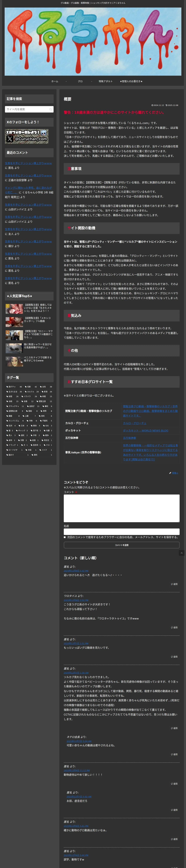This screenshot has width=186, height=868.
Task: Expand the ホーム menu chevron
Action: (x=66, y=82)
